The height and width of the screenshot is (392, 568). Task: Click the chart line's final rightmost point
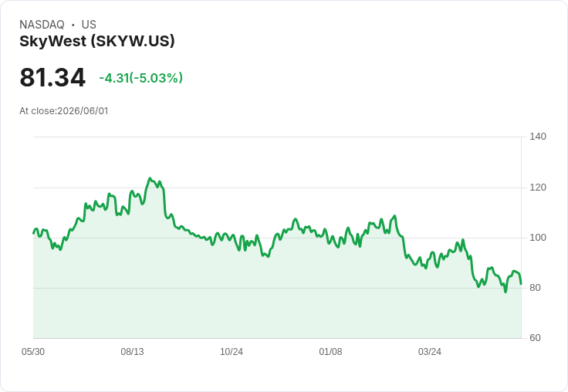pyautogui.click(x=521, y=284)
